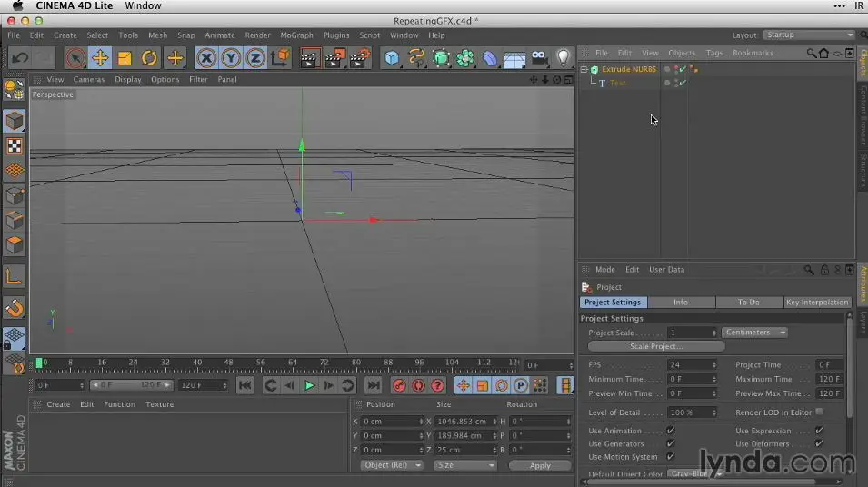Open the Size mode dropdown
The image size is (868, 487).
[x=465, y=465]
